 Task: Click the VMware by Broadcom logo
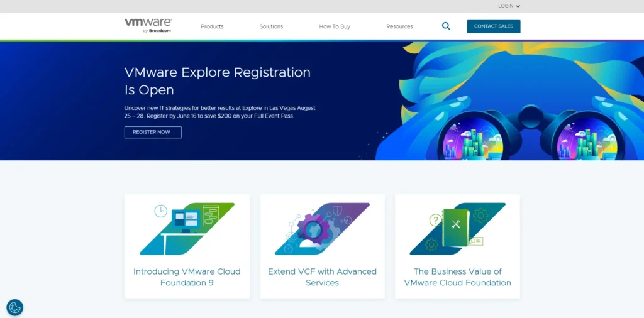click(x=148, y=25)
